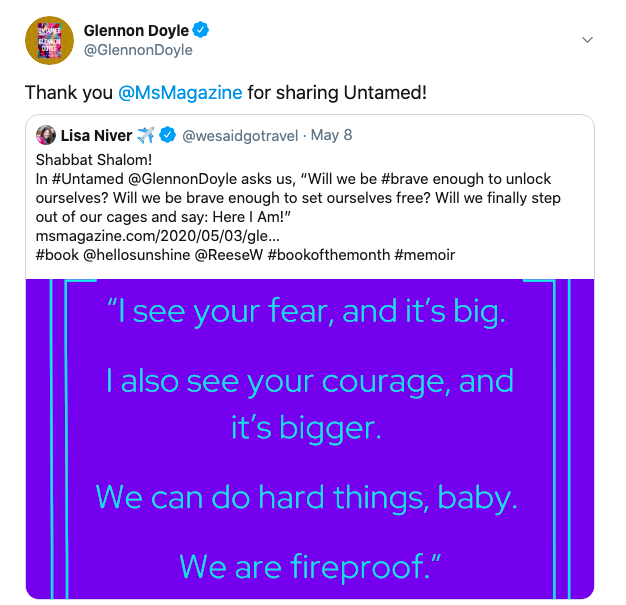Click Lisa Niver's verified checkmark badge

[x=167, y=135]
